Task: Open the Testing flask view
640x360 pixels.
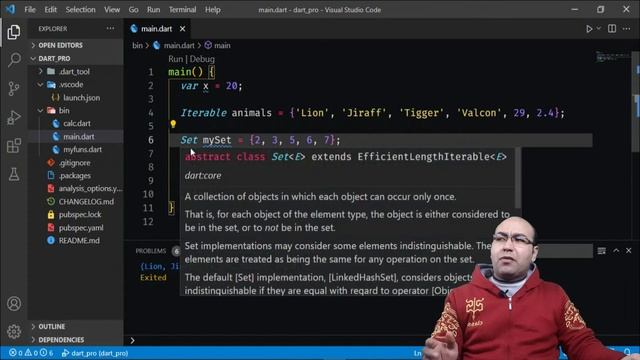Action: pos(14,174)
